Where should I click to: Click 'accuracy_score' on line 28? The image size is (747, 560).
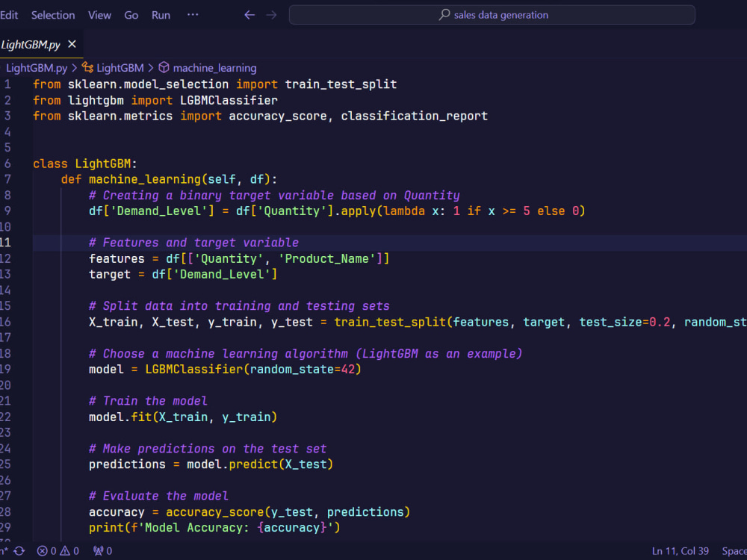coord(215,512)
